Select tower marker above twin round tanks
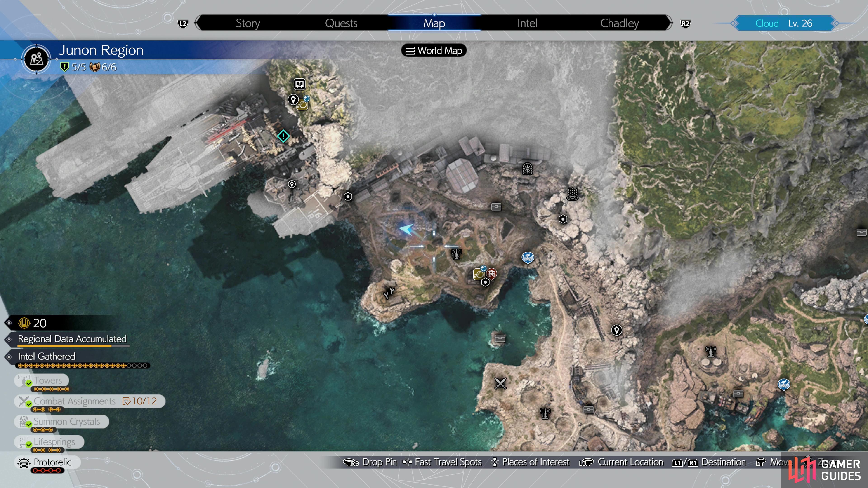 pyautogui.click(x=711, y=351)
